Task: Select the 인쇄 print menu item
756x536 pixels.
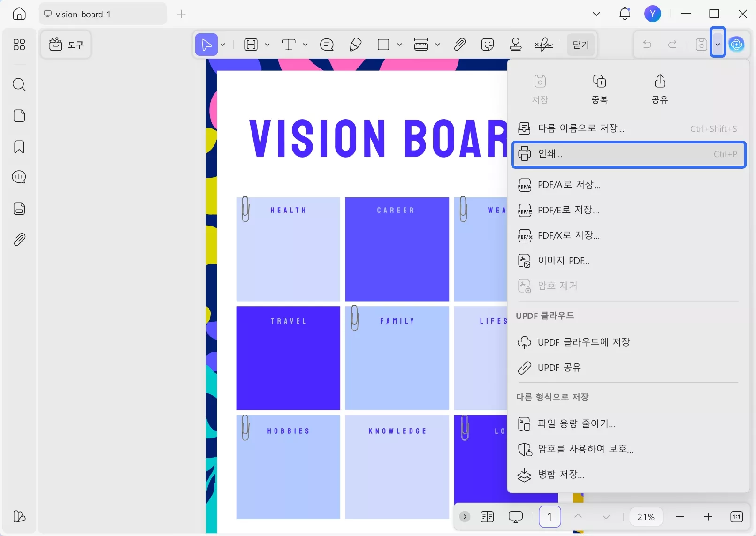Action: (628, 154)
